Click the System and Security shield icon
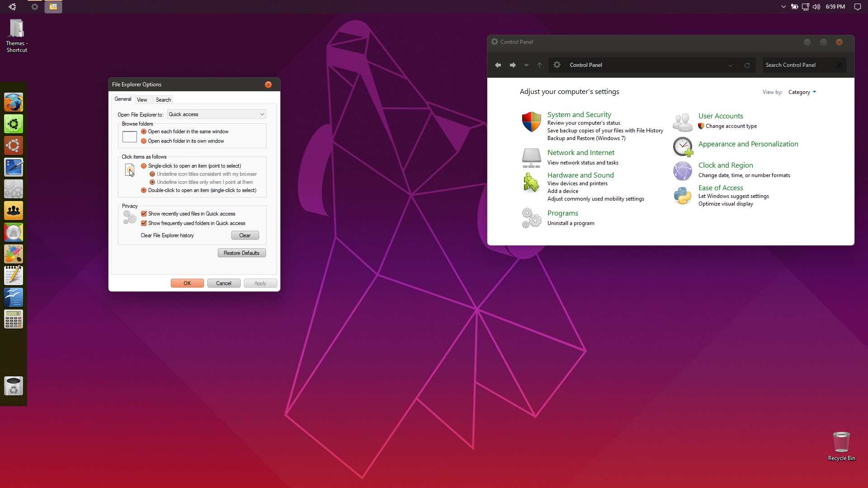Screen dimensions: 868x488 531,122
